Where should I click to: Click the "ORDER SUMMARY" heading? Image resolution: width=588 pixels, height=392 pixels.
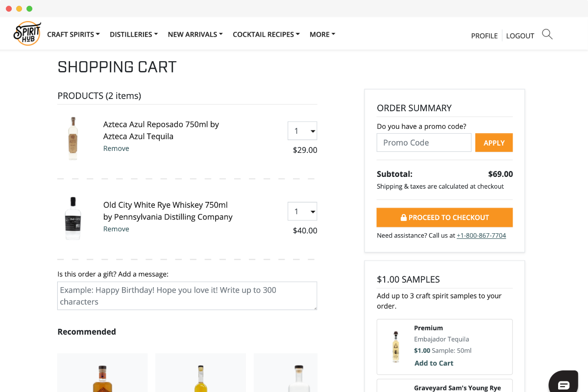pyautogui.click(x=414, y=108)
